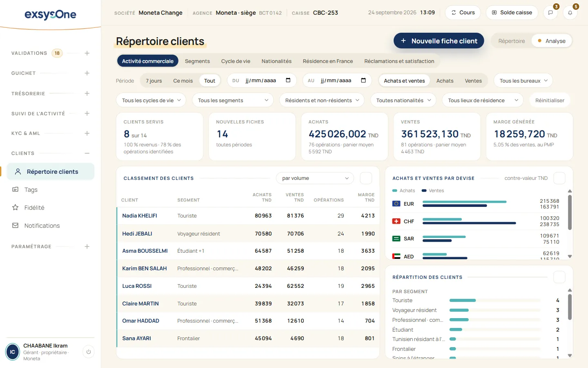Click the SAR flag icon

(x=396, y=239)
